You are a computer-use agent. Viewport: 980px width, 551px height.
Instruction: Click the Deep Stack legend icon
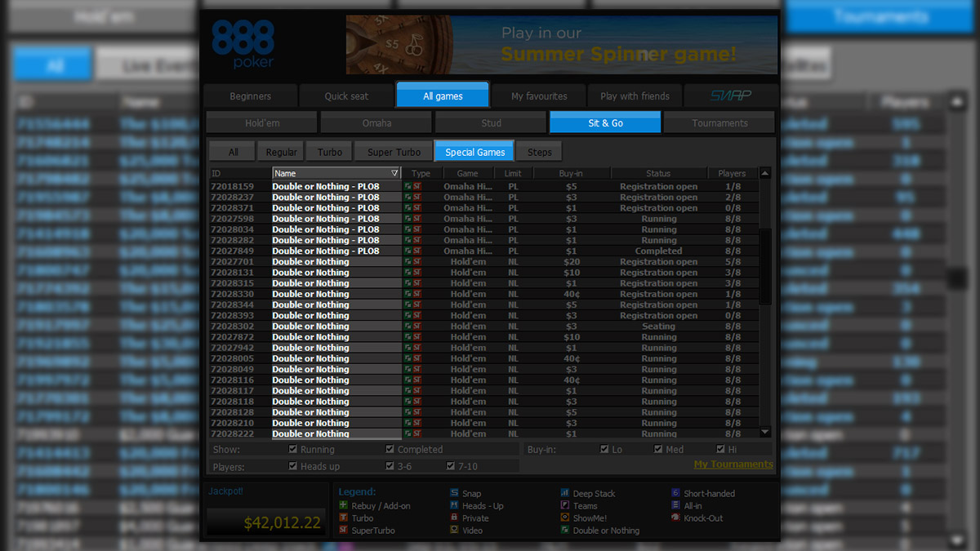pyautogui.click(x=565, y=494)
